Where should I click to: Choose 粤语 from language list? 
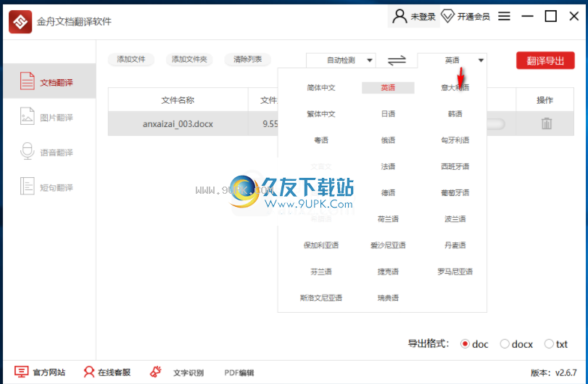click(x=321, y=140)
